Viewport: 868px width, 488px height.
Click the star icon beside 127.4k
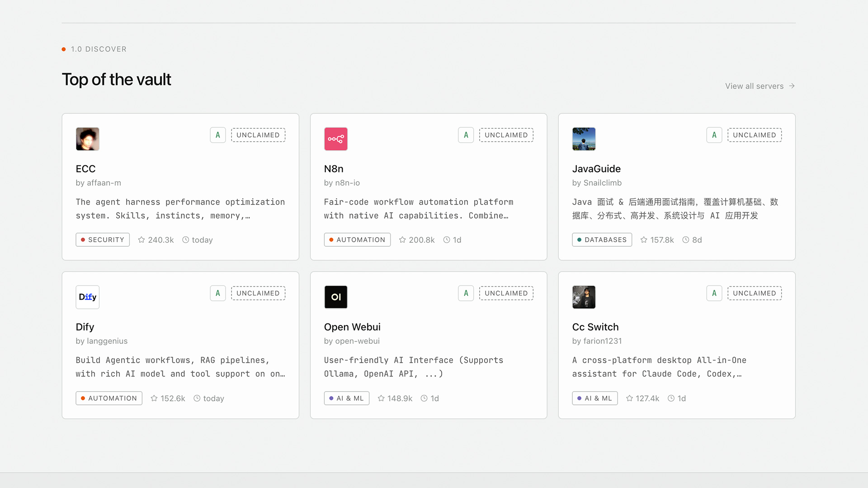click(x=629, y=398)
